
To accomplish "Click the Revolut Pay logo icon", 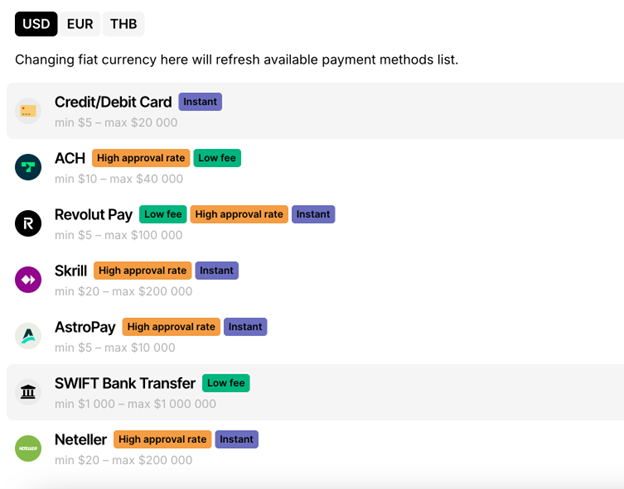I will [28, 223].
